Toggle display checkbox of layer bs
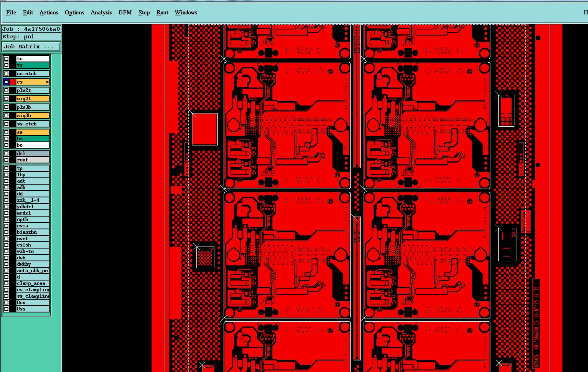This screenshot has height=372, width=588. (6, 139)
